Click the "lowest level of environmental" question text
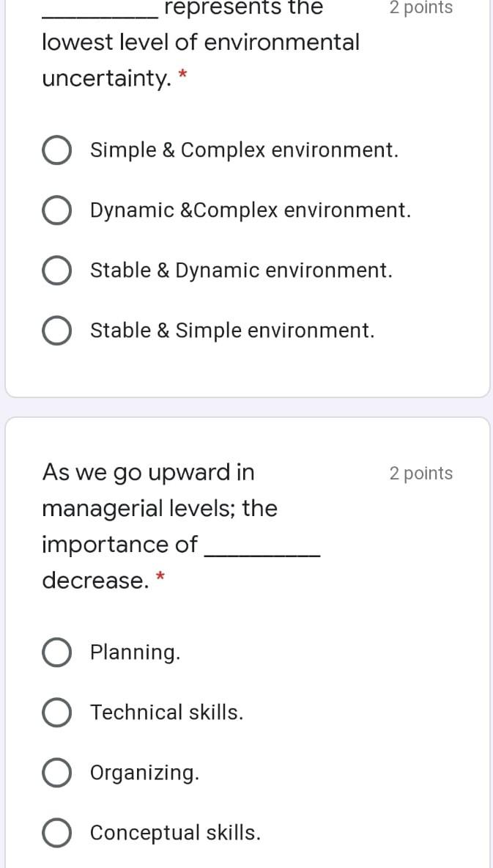 (x=201, y=43)
